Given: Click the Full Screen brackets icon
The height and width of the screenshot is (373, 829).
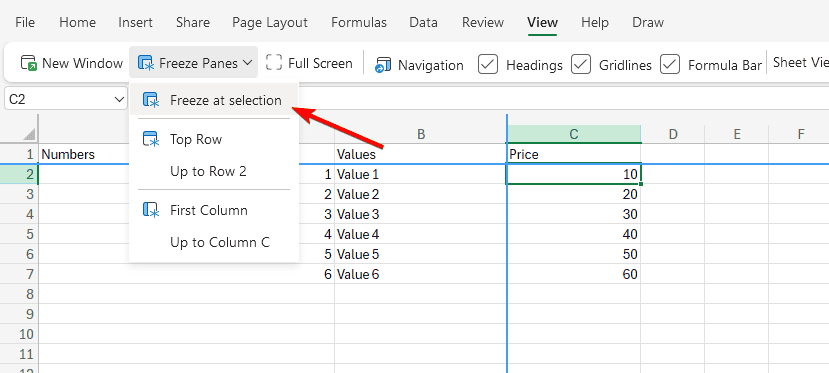Looking at the screenshot, I should click(x=274, y=62).
